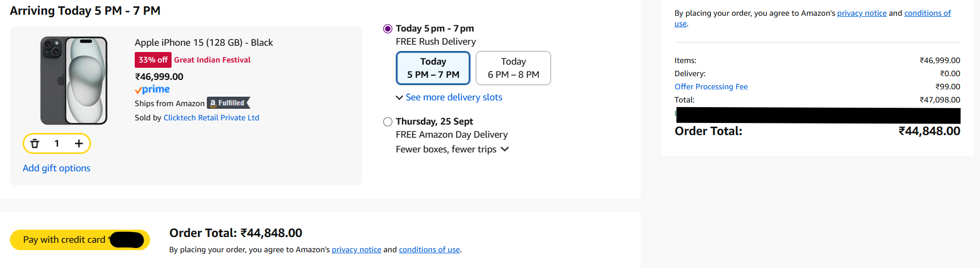Select Thursday, 25 Sept delivery option
This screenshot has height=268, width=980.
[388, 122]
